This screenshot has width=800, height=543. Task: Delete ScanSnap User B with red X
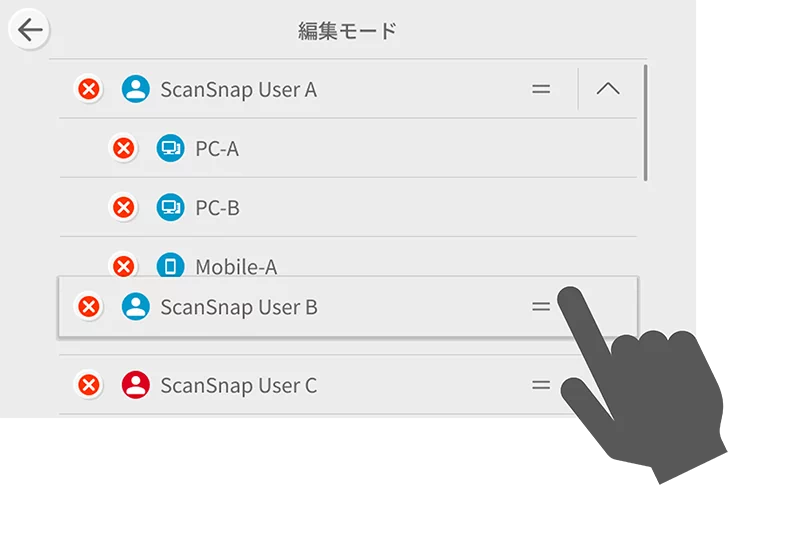(89, 307)
